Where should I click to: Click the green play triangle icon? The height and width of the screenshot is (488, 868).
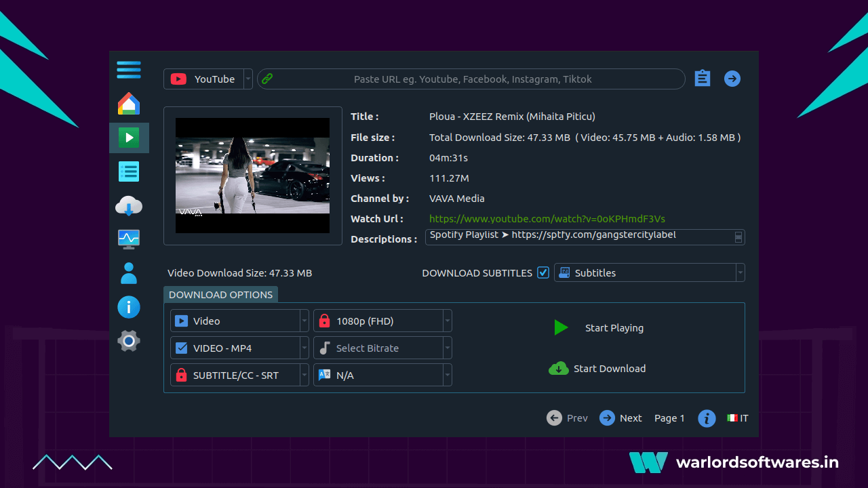pyautogui.click(x=561, y=328)
